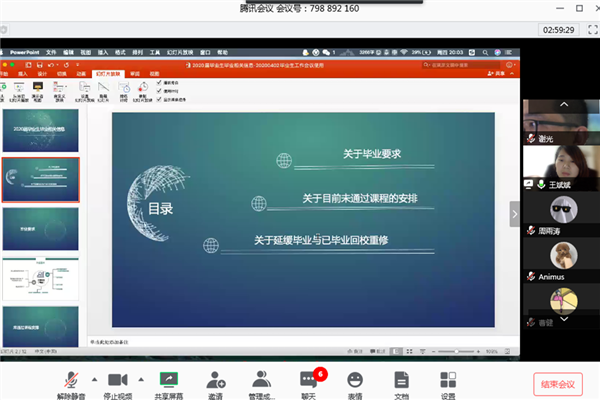Select the fourth diagram slide thumbnail
The height and width of the screenshot is (400, 600).
[x=41, y=279]
